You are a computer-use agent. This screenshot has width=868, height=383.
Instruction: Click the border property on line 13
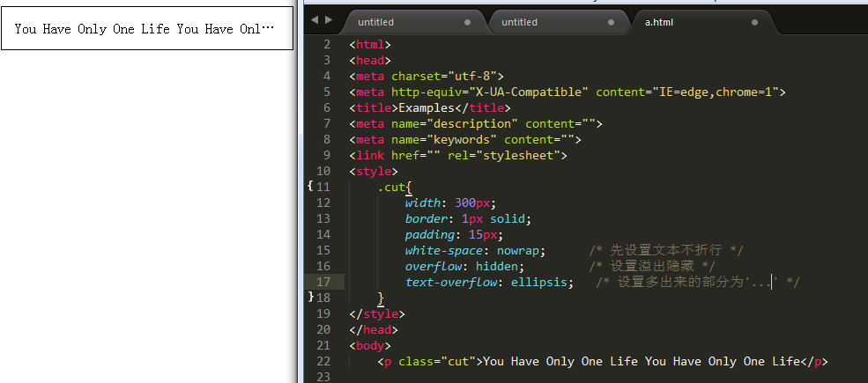click(x=427, y=218)
